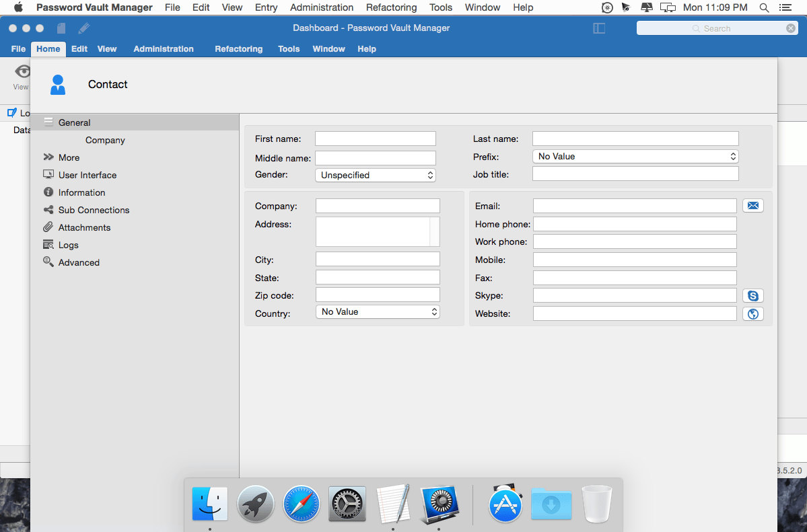807x532 pixels.
Task: Open the Sub Connections section icon
Action: 48,210
